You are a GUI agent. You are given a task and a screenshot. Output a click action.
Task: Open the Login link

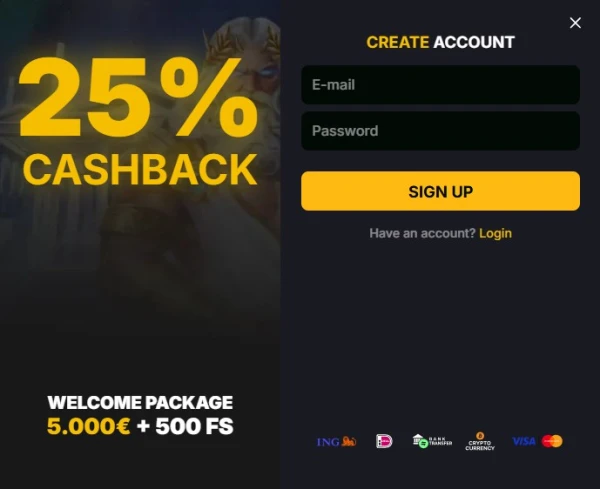coord(495,233)
